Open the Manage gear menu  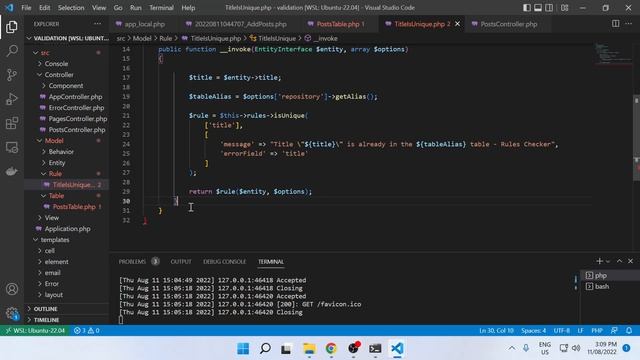coord(12,313)
